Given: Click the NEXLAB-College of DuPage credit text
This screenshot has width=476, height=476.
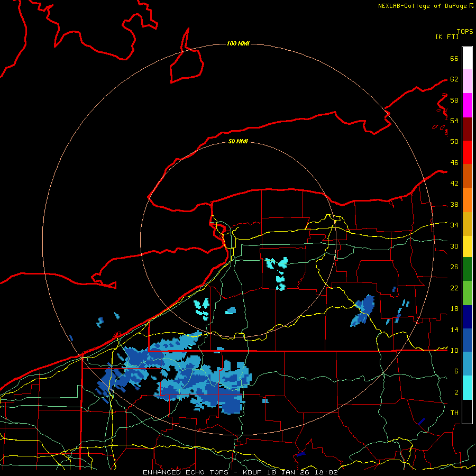Looking at the screenshot, I should click(422, 6).
